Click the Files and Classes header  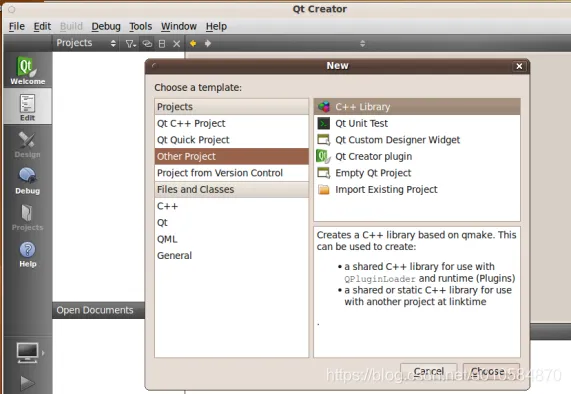click(232, 189)
